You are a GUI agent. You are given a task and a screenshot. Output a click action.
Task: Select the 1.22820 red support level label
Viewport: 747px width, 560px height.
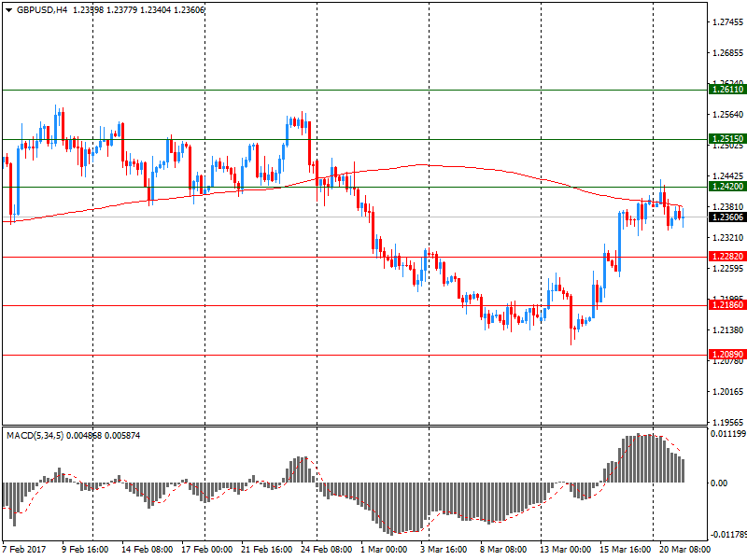[727, 257]
